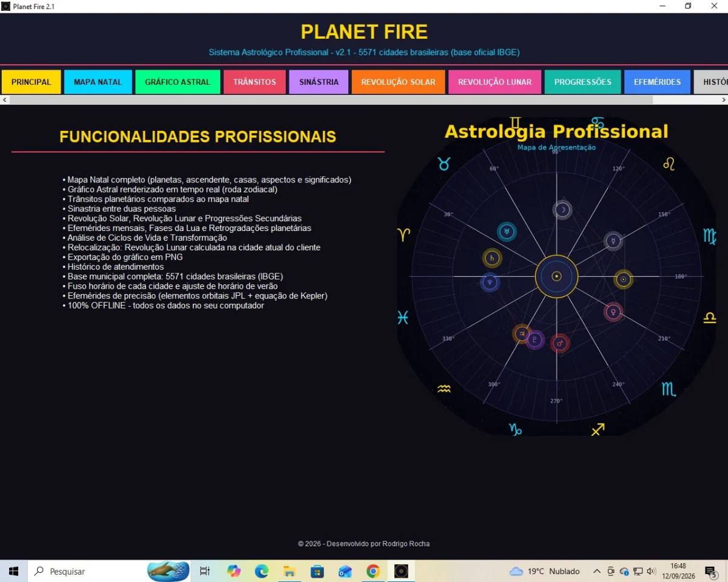The height and width of the screenshot is (582, 728).
Task: Select the pink Venus glyph
Action: tap(613, 312)
